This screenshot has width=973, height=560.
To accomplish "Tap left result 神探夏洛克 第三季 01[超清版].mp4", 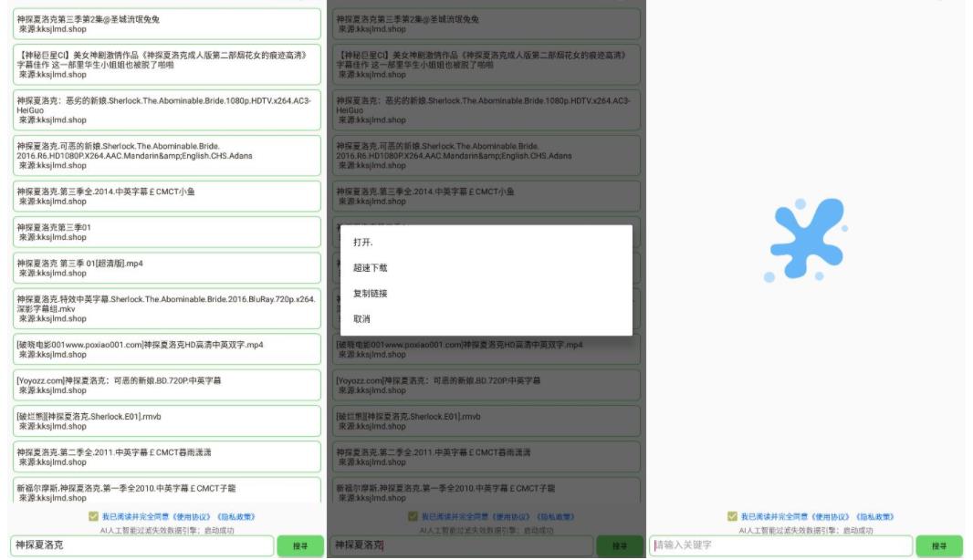I will 166,268.
